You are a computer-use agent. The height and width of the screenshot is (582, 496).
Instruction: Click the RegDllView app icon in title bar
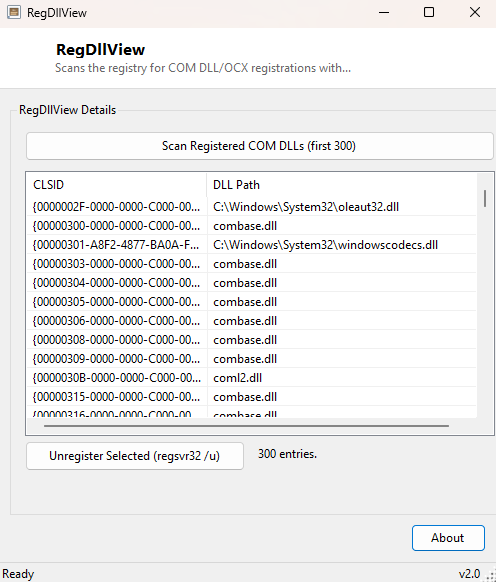14,12
